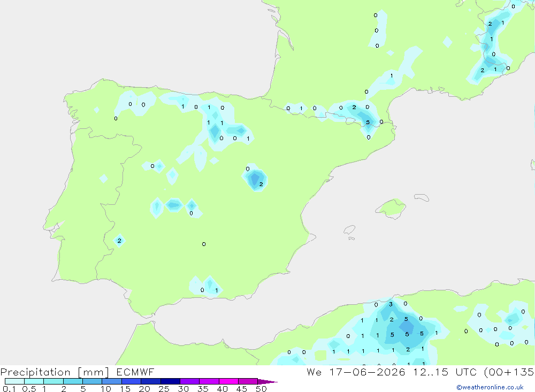Select the '0.1' legend scale label
The width and height of the screenshot is (535, 392).
[x=9, y=389]
